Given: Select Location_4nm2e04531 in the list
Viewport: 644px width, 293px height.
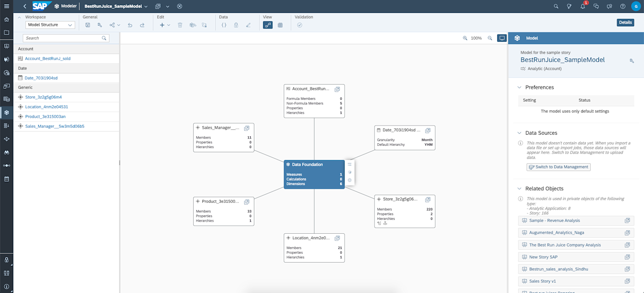Looking at the screenshot, I should coord(67,107).
